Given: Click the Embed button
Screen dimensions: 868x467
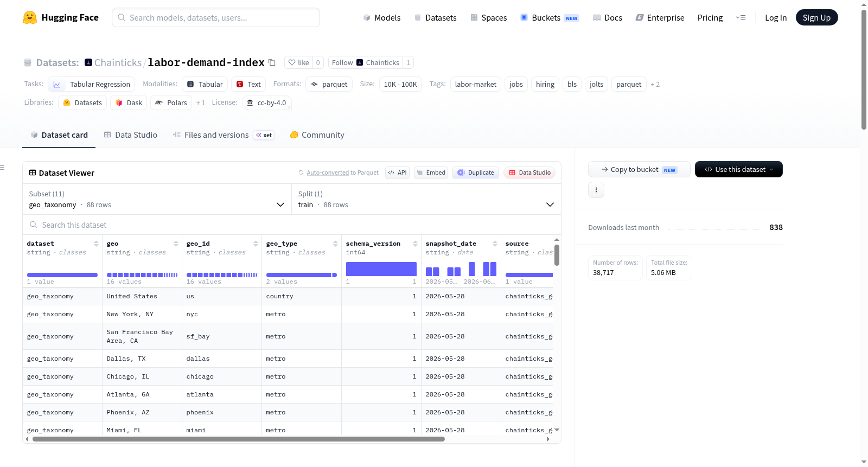Looking at the screenshot, I should click(x=430, y=172).
